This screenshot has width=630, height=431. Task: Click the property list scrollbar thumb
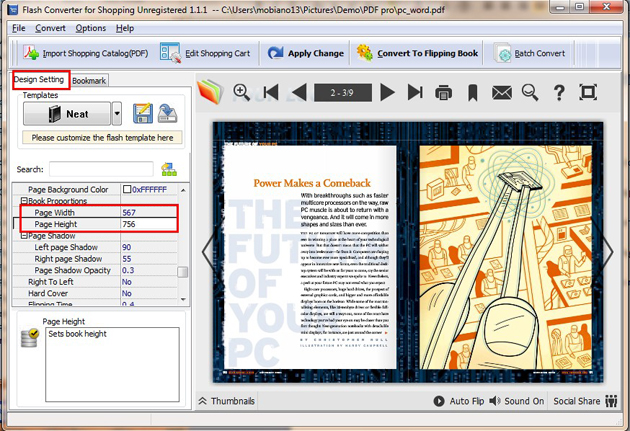coord(183,272)
